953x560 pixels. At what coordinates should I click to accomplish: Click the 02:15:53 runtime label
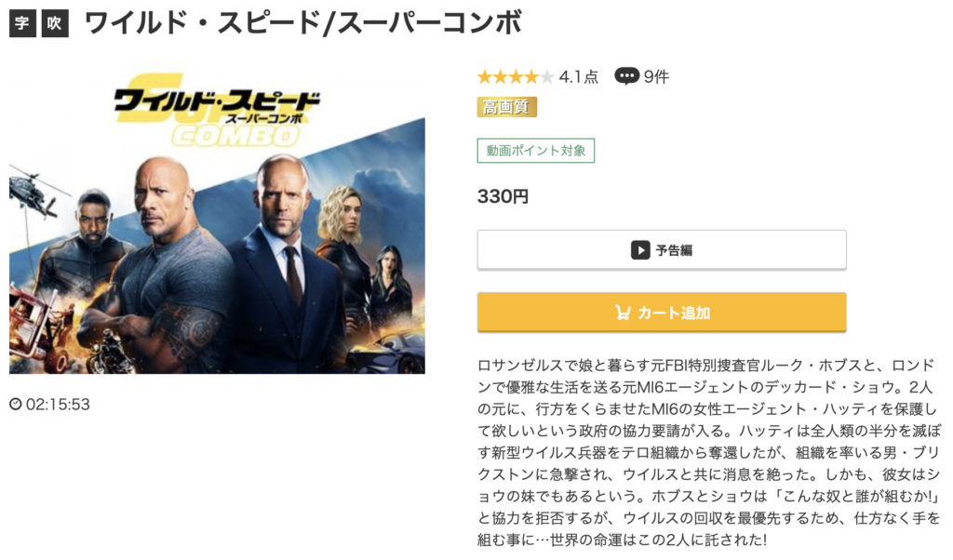point(58,405)
